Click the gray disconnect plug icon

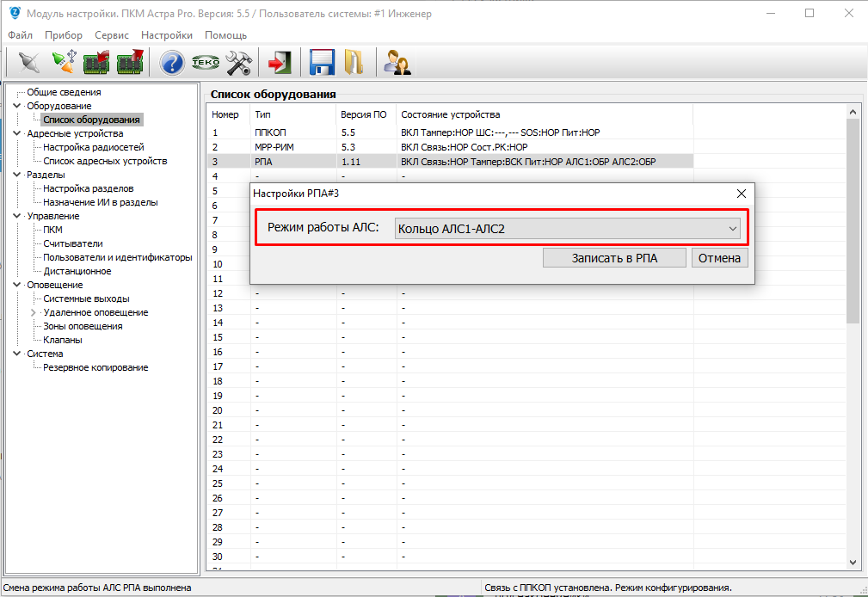point(28,63)
